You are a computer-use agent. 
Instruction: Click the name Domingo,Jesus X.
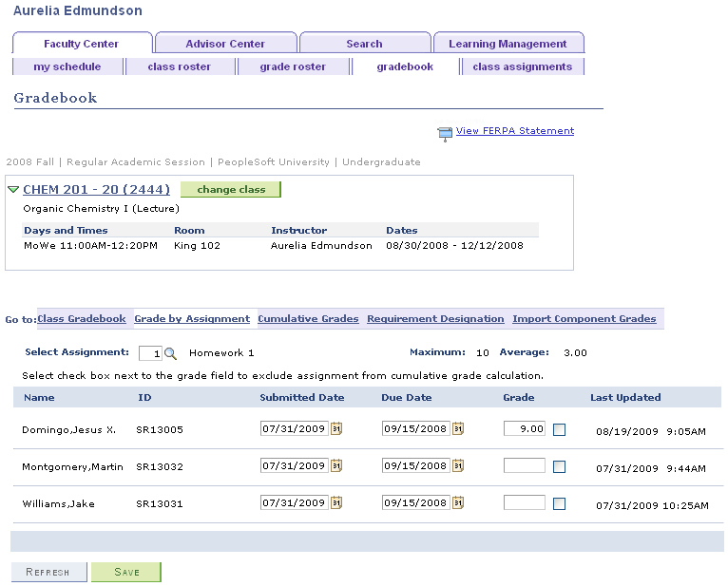click(68, 430)
